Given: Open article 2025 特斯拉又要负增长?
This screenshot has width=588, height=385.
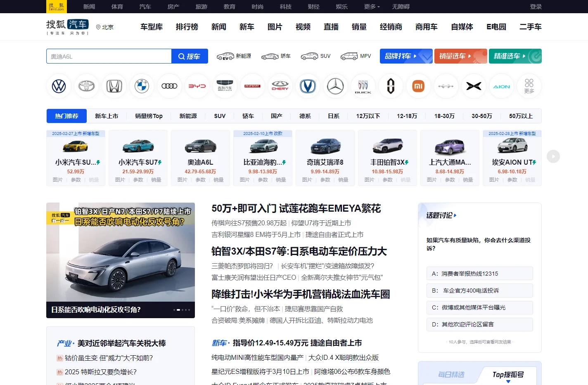Looking at the screenshot, I should (x=101, y=372).
